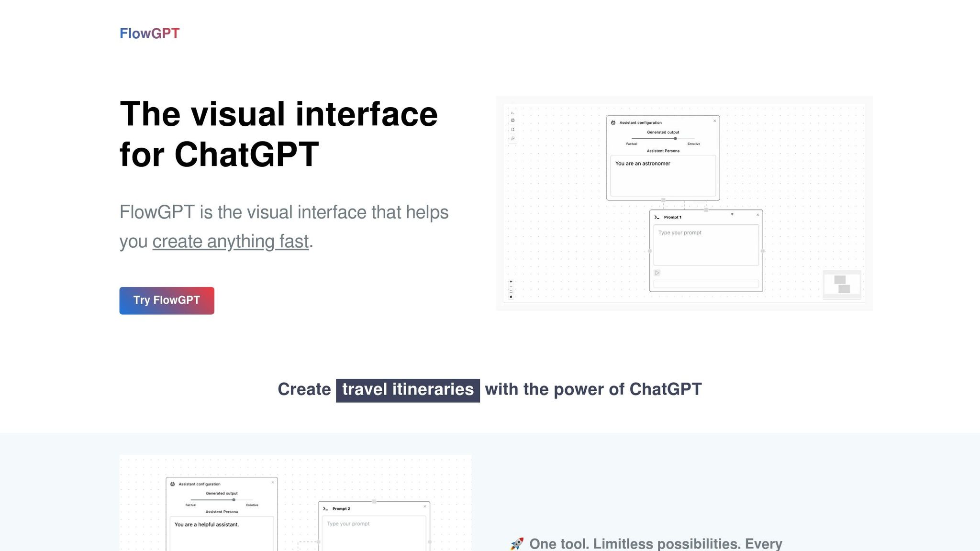980x551 pixels.
Task: Click the lightbulb icon in Prompt 1 header
Action: coord(732,214)
